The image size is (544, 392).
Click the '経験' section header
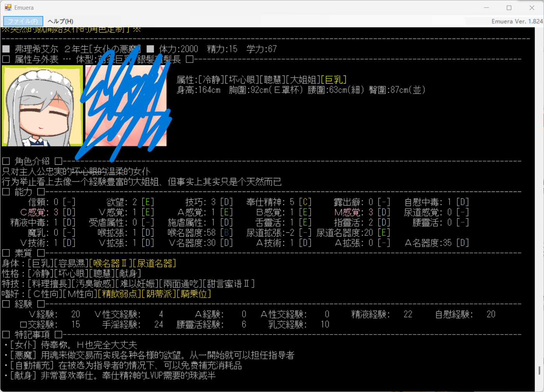[x=23, y=304]
